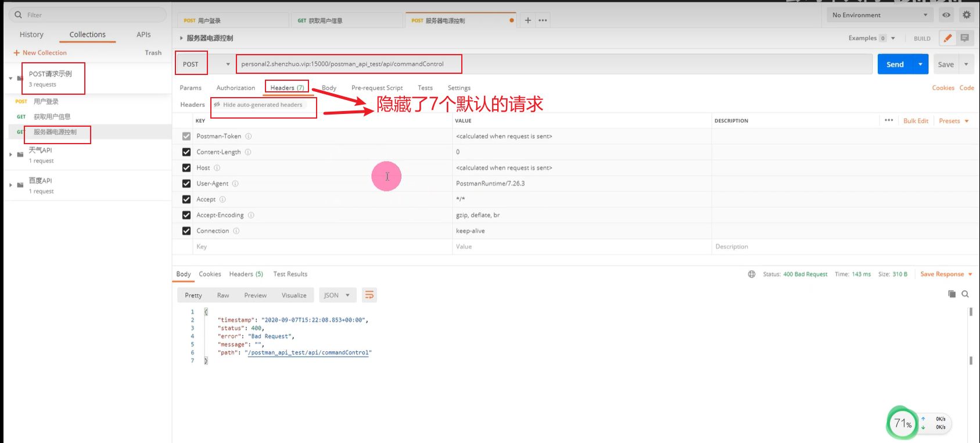This screenshot has width=980, height=443.
Task: Copy response using the copy icon
Action: pyautogui.click(x=952, y=294)
